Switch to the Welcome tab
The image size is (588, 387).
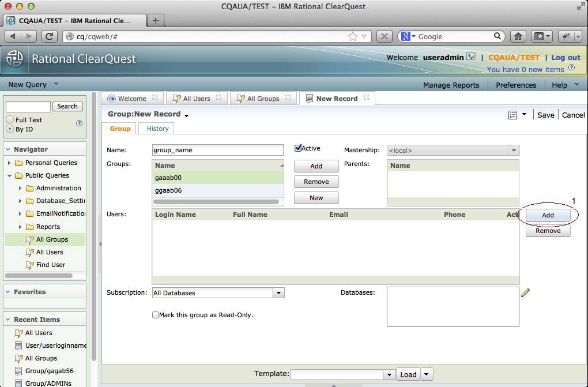click(132, 99)
